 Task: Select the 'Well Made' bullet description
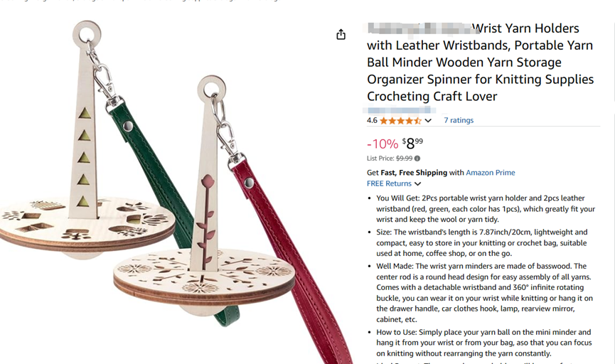tap(485, 293)
